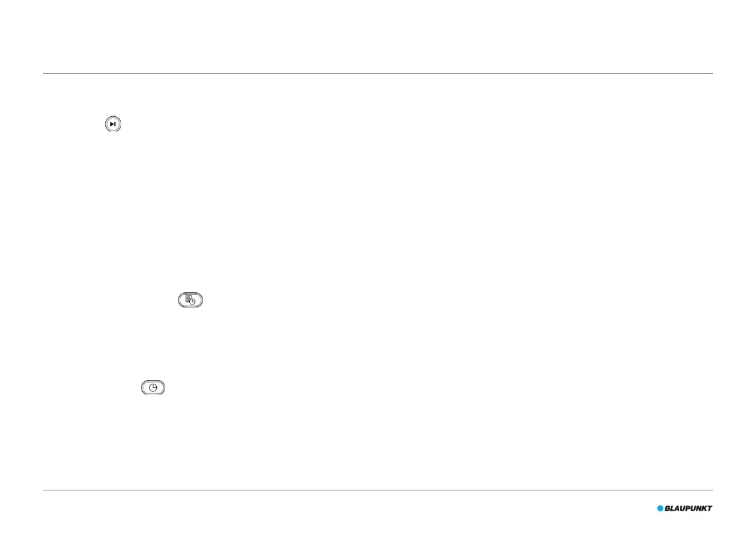Select the header rule above the play/pause icon
This screenshot has height=533, width=756.
[x=378, y=74]
